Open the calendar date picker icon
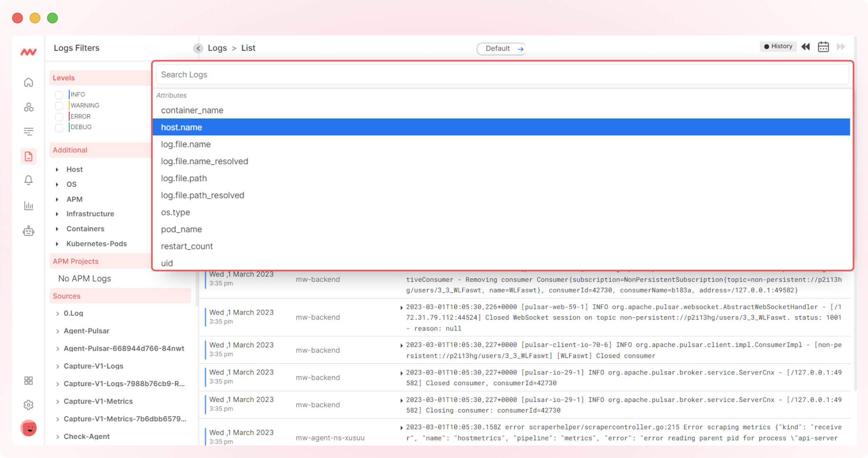868x458 pixels. tap(823, 47)
